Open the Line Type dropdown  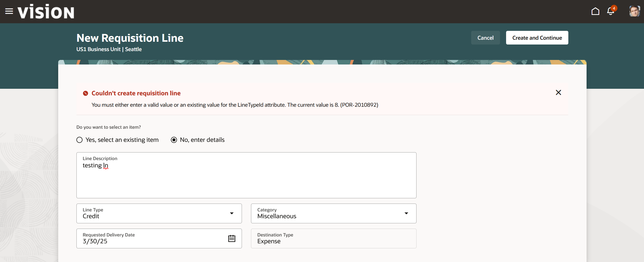231,213
